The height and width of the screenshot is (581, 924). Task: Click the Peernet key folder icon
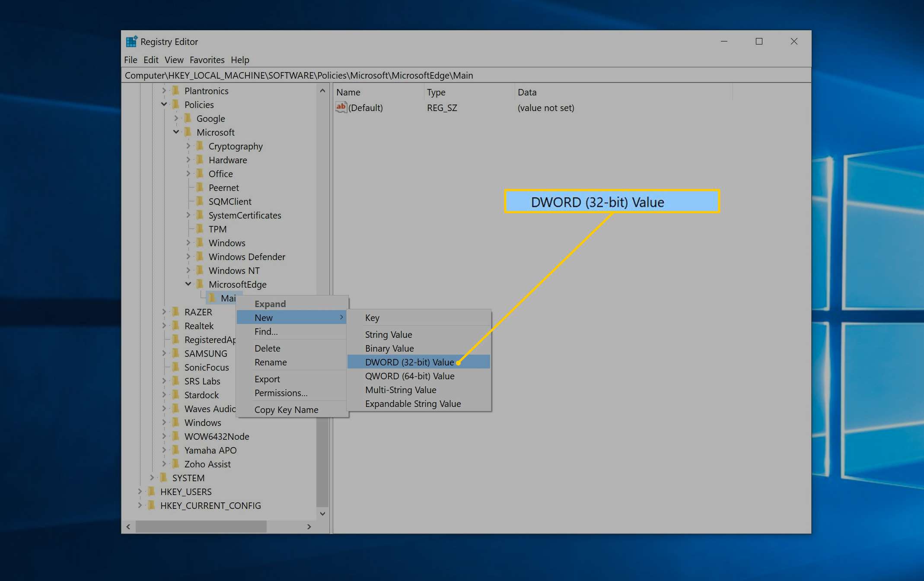pos(200,187)
